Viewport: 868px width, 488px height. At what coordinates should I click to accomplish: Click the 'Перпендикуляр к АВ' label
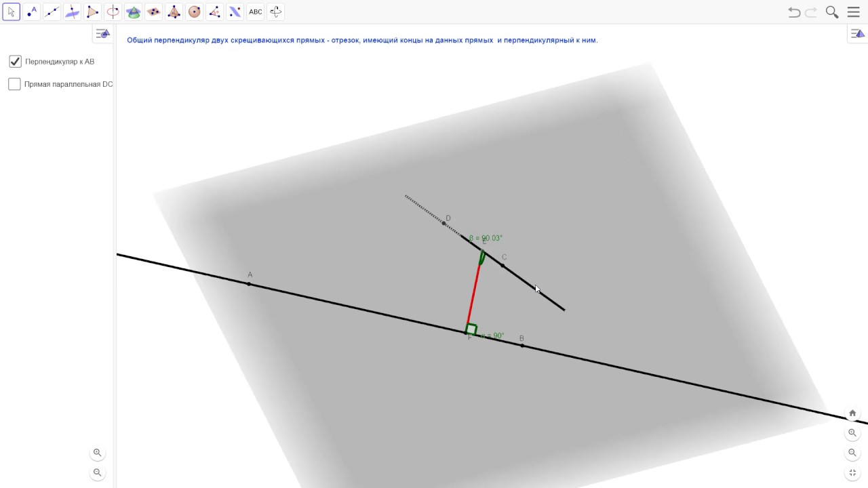pos(60,62)
